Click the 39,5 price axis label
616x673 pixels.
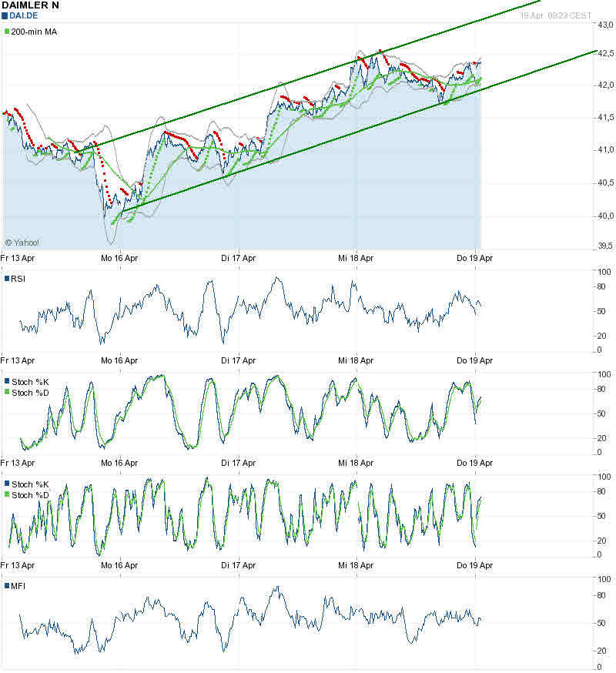tap(605, 246)
